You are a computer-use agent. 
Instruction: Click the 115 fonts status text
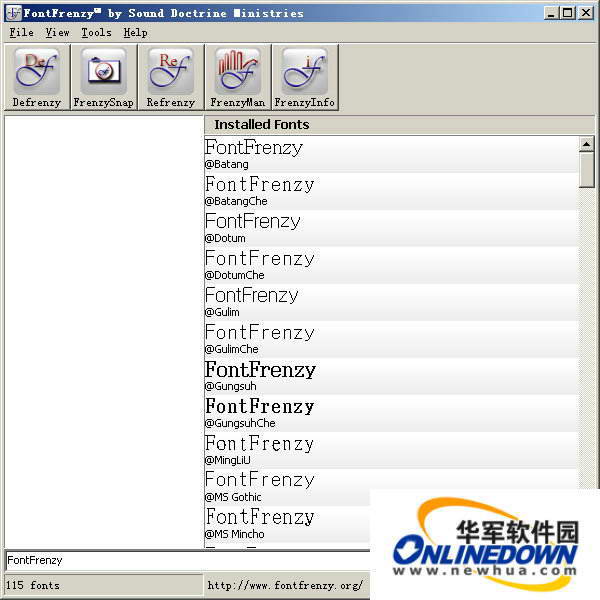[x=33, y=585]
